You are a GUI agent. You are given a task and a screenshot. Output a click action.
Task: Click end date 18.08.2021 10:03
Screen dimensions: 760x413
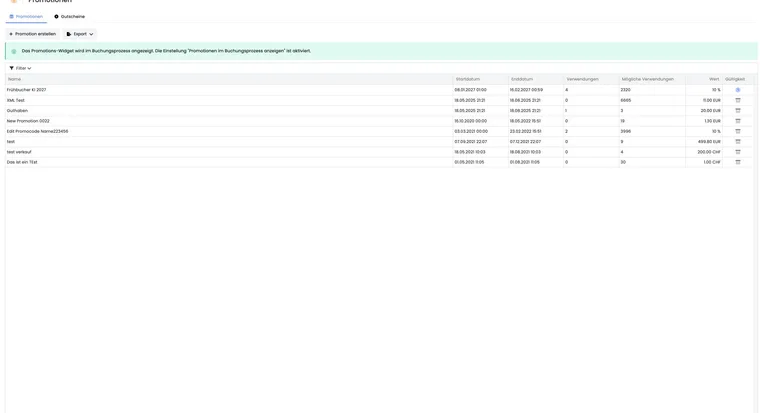click(x=525, y=152)
